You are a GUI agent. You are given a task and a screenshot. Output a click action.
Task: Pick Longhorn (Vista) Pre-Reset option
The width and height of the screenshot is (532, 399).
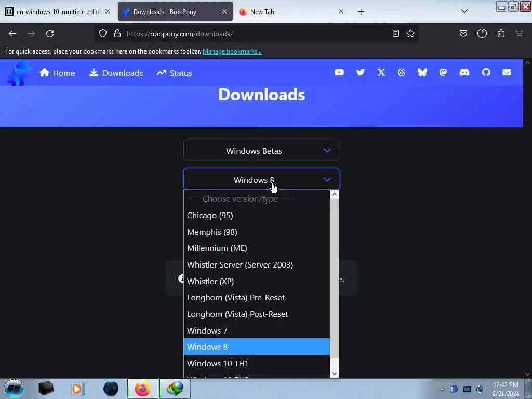tap(257, 298)
